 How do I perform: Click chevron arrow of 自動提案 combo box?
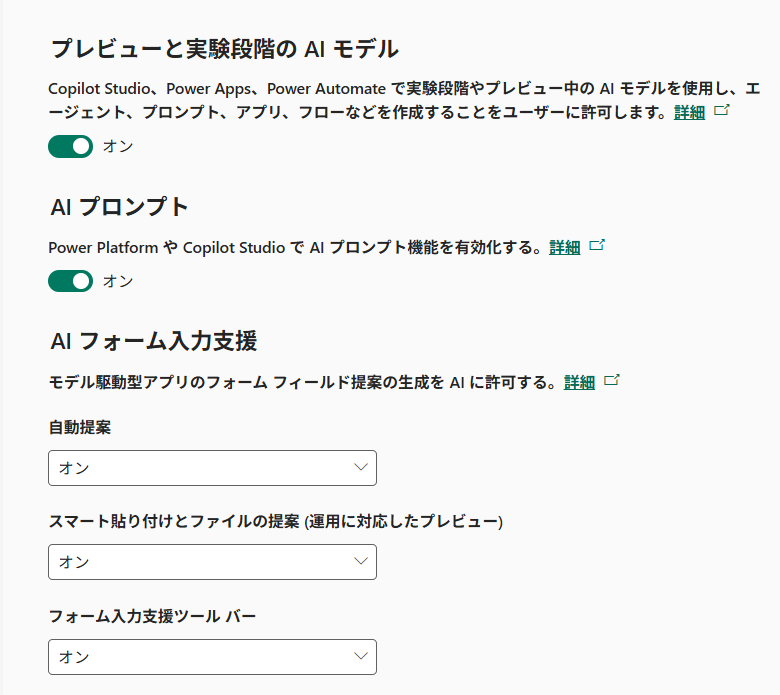coord(362,467)
